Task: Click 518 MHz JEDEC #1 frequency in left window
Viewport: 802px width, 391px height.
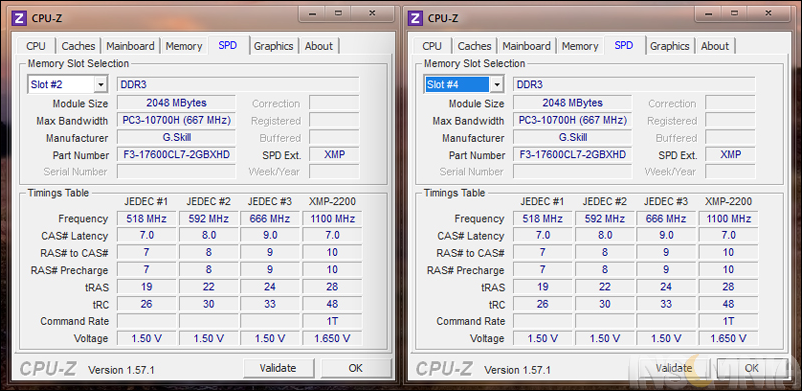Action: coord(146,219)
